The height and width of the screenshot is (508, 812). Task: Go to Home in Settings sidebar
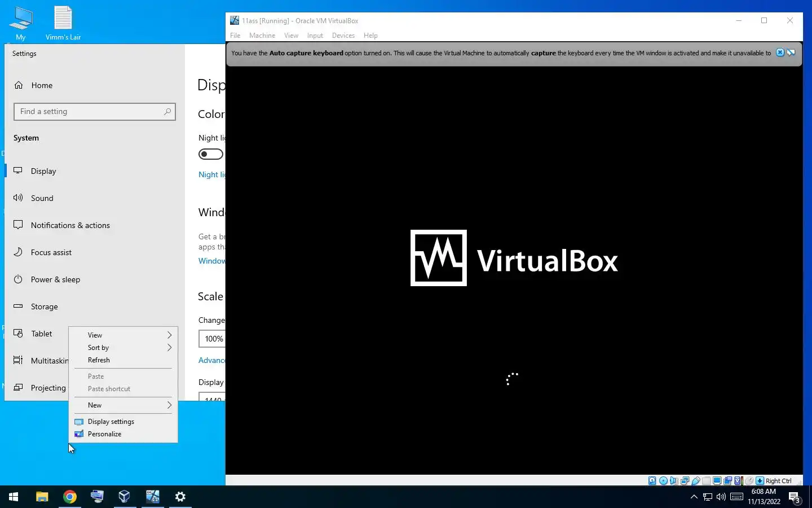[x=95, y=85]
